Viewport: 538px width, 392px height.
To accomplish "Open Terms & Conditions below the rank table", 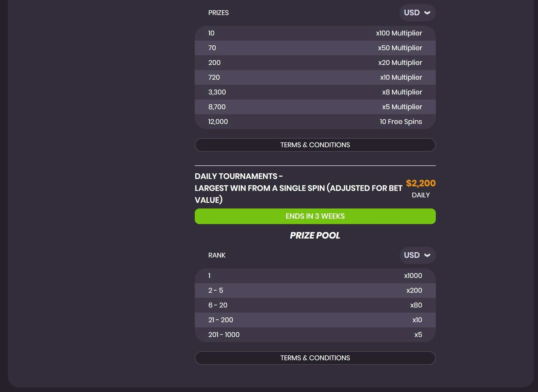I will 315,358.
